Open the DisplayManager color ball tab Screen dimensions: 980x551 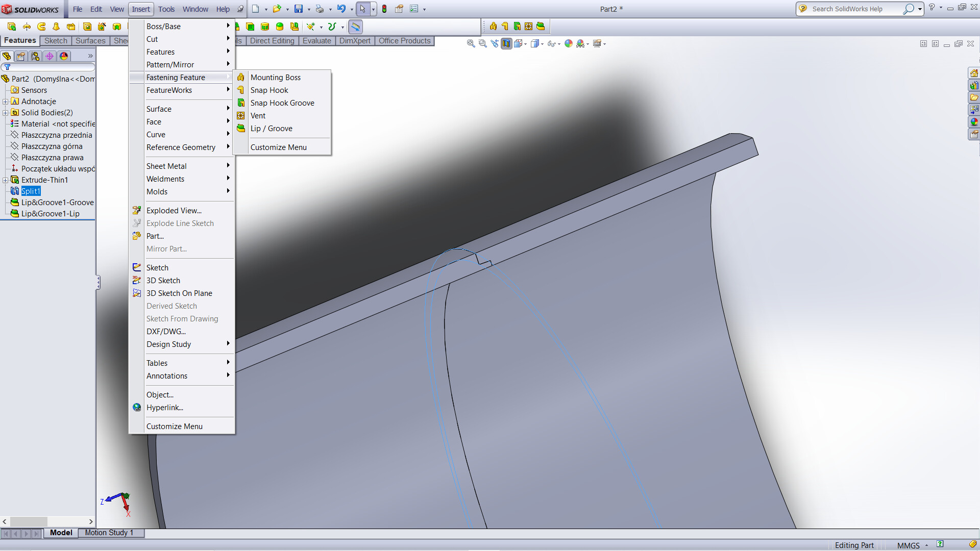pos(64,56)
